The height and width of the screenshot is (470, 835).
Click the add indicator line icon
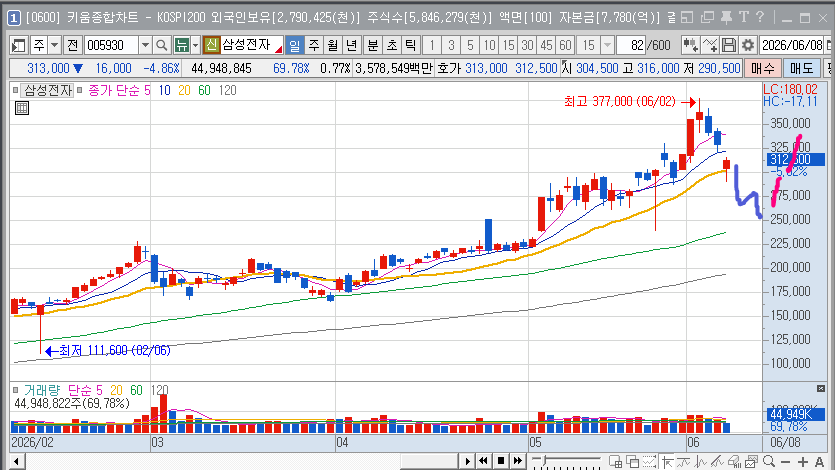pos(710,45)
